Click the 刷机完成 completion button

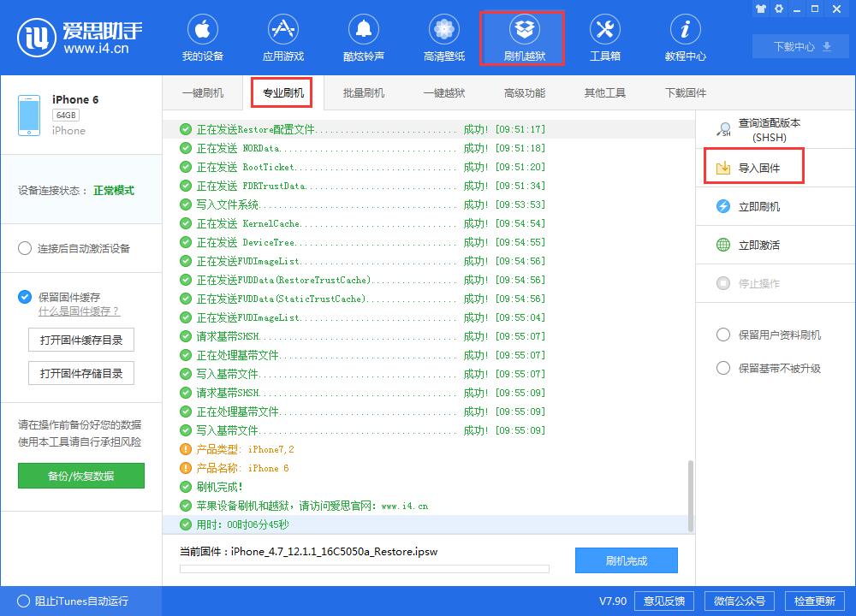(628, 560)
